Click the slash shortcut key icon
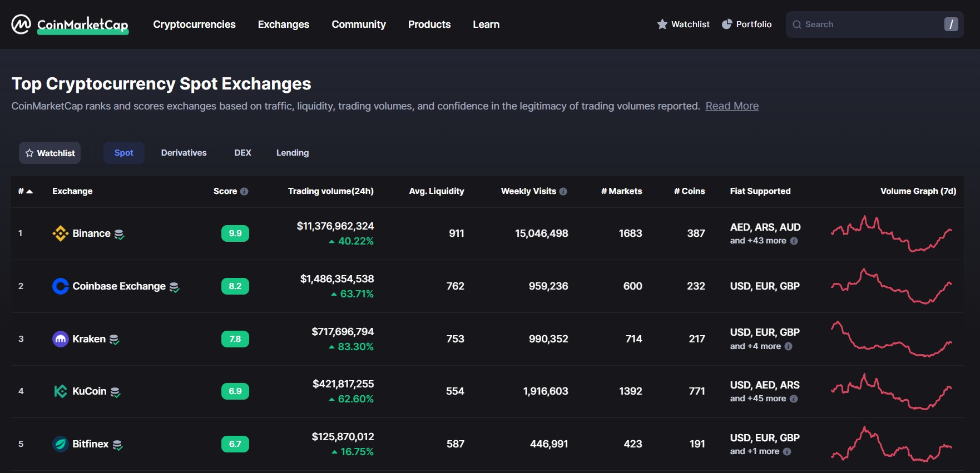This screenshot has width=980, height=473. (951, 24)
